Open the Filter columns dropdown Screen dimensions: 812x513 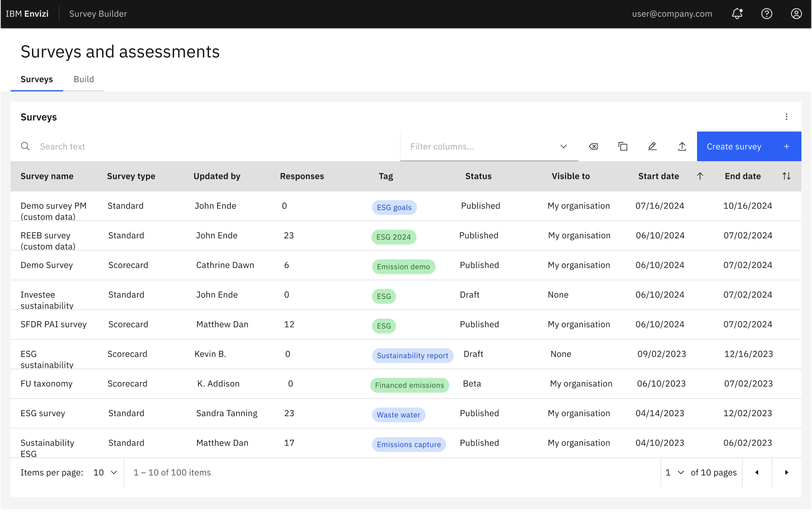point(489,146)
